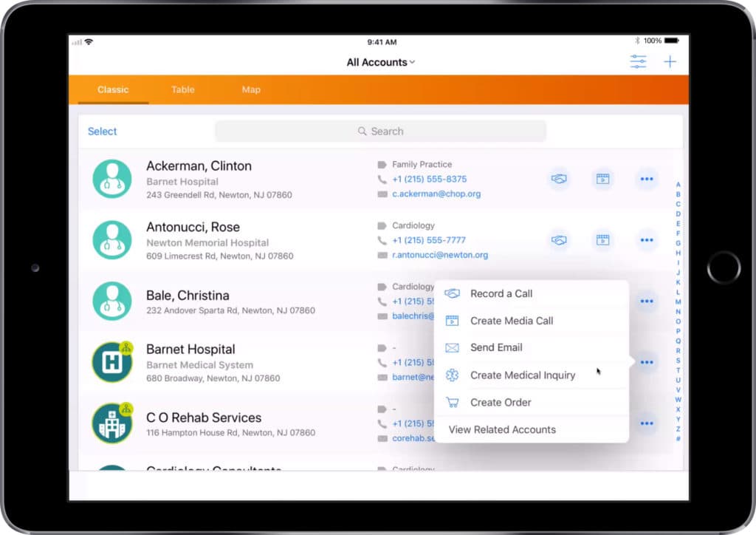Image resolution: width=756 pixels, height=535 pixels.
Task: Open C O Rehab Services name
Action: click(x=204, y=418)
